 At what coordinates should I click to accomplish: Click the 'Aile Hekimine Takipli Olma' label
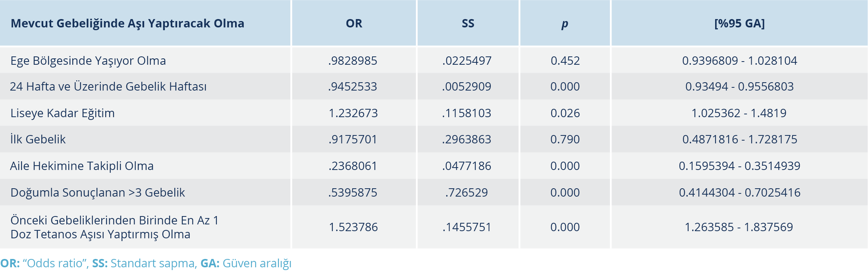[x=82, y=166]
